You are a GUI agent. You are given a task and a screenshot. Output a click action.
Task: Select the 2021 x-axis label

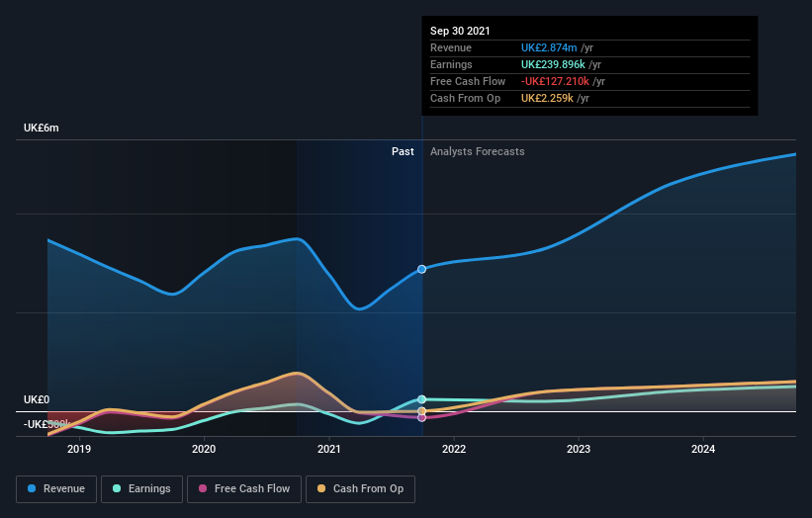[328, 449]
